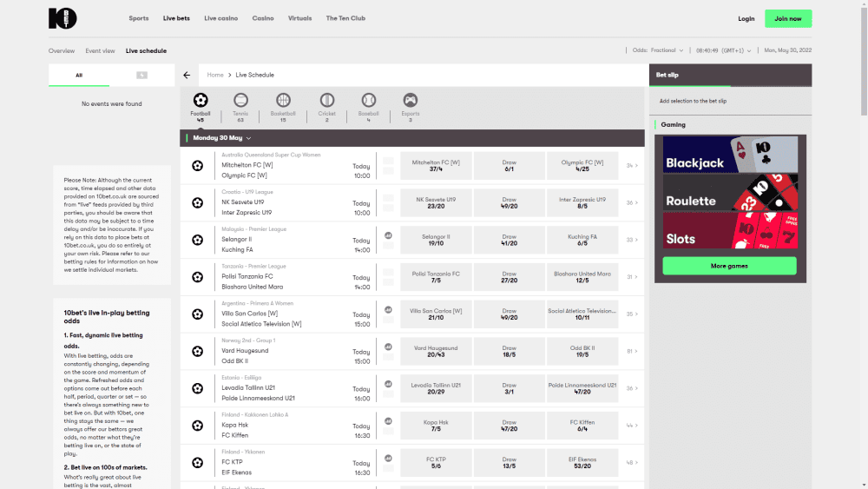Open the Live casino menu

click(x=220, y=18)
